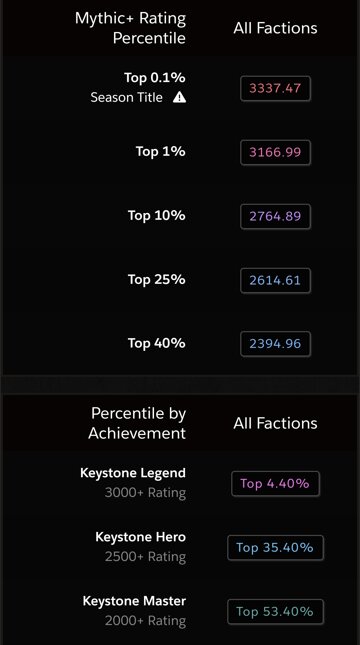Open the Top 4.40% Keystone Legend badge
The height and width of the screenshot is (645, 360).
275,484
